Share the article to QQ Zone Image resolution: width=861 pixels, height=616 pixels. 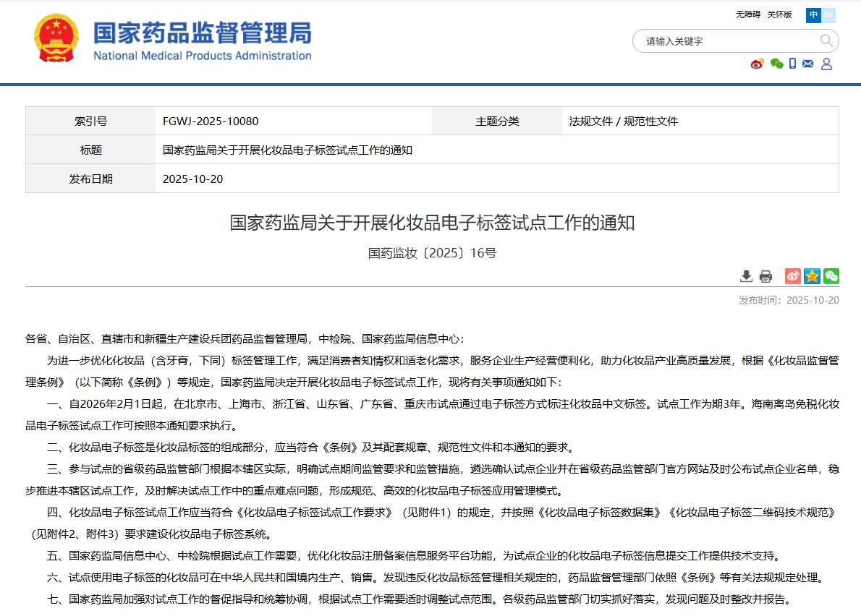(x=812, y=276)
